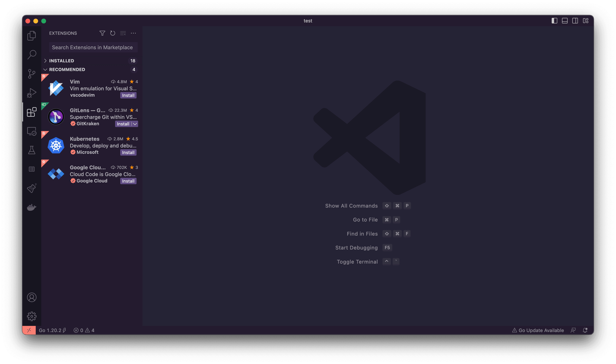616x364 pixels.
Task: Click the Google Cloud publisher name
Action: tap(92, 181)
